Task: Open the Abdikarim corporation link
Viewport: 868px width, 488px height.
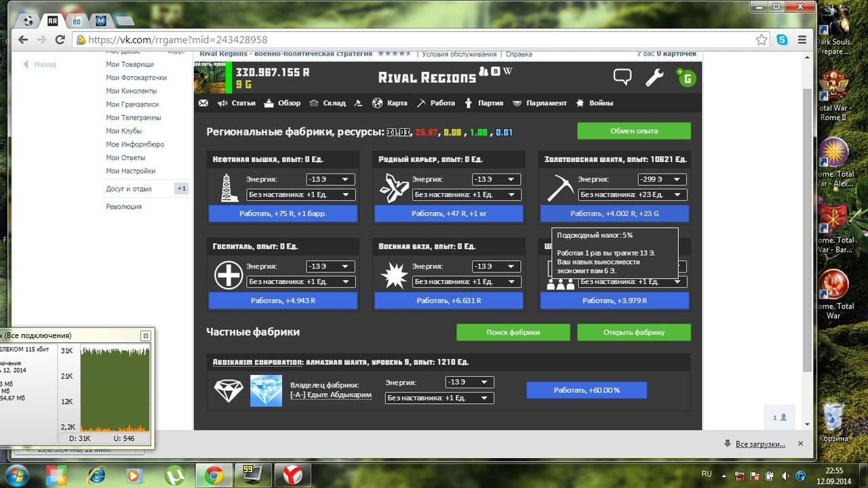Action: pos(258,362)
